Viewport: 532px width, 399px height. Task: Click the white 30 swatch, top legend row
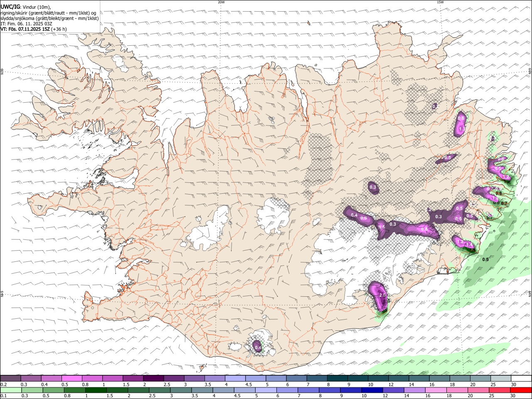point(522,378)
